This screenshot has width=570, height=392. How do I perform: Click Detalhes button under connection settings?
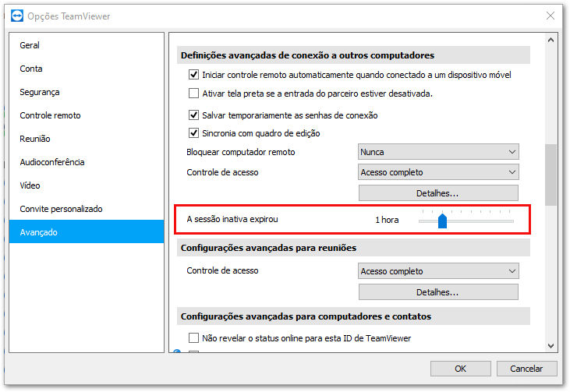[438, 193]
